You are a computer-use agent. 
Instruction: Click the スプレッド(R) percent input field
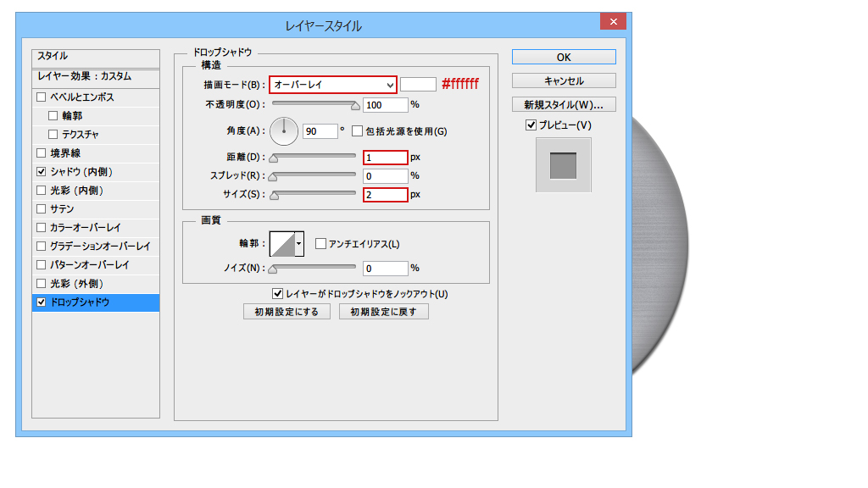(386, 176)
